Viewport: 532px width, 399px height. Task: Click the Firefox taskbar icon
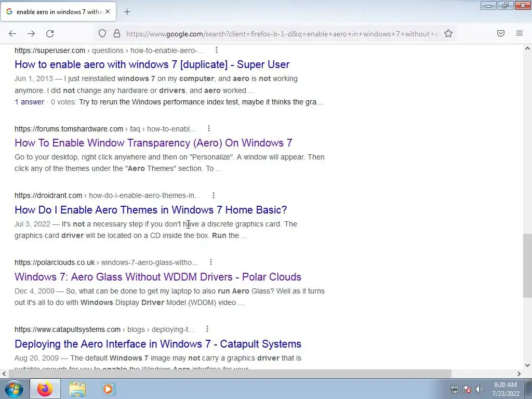click(x=45, y=389)
